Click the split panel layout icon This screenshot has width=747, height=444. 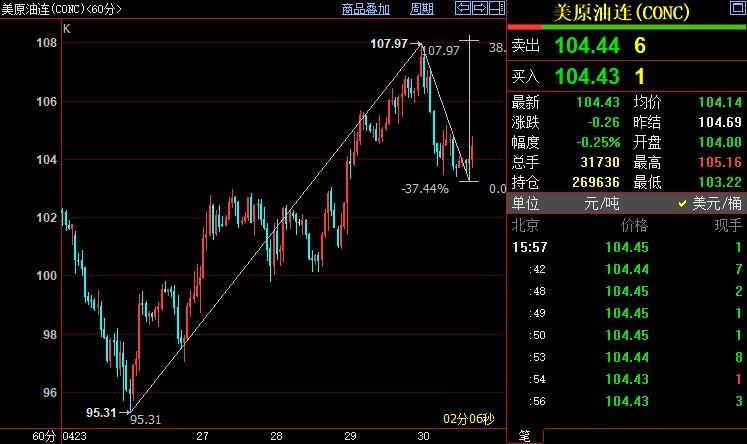point(495,8)
